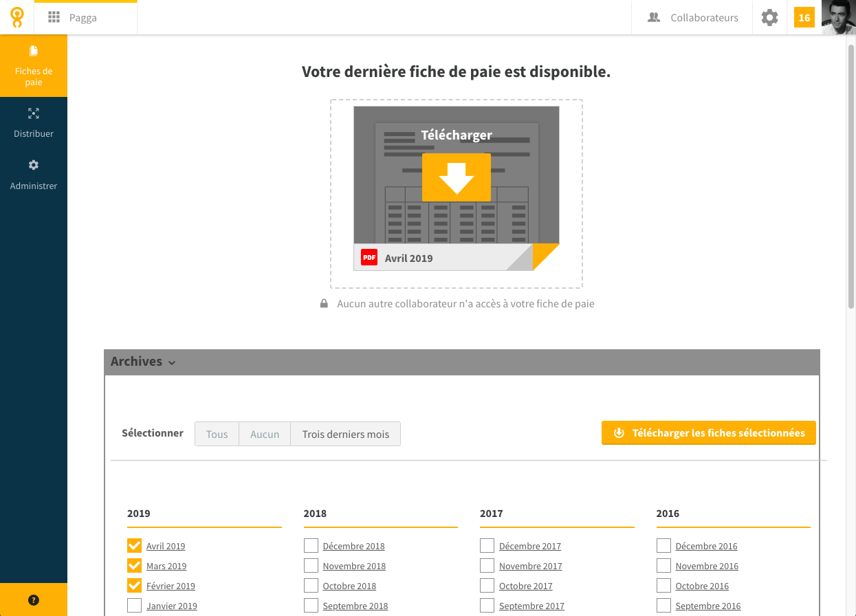This screenshot has width=856, height=616.
Task: Open the Distribuer sidebar icon
Action: tap(34, 113)
